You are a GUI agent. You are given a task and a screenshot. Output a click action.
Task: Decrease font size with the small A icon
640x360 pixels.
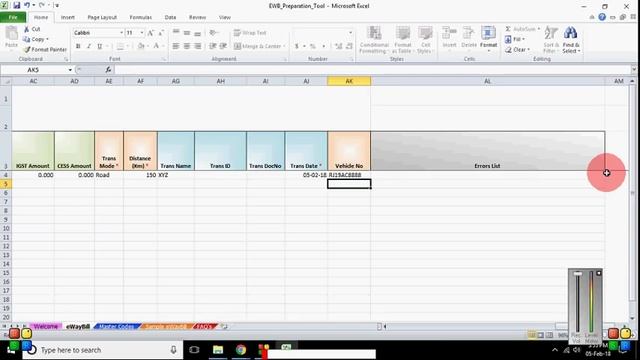[161, 33]
